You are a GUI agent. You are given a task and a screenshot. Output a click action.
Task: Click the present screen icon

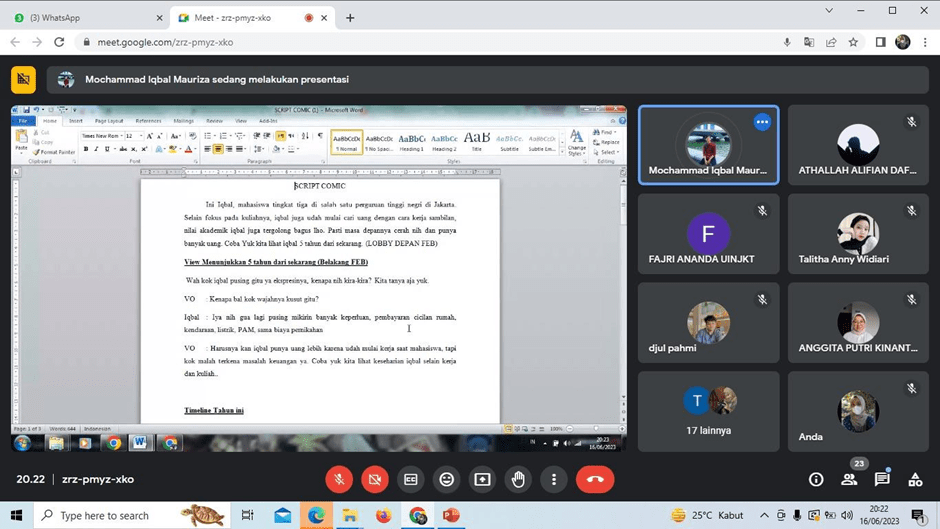click(482, 480)
